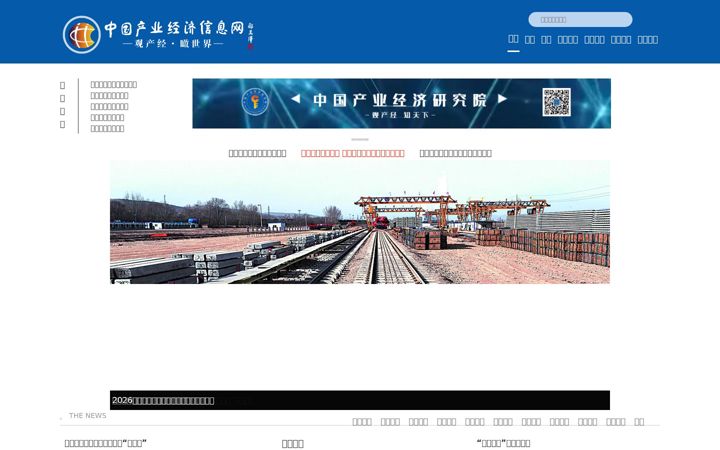Focus the search box in the blue header
The height and width of the screenshot is (450, 720).
580,20
